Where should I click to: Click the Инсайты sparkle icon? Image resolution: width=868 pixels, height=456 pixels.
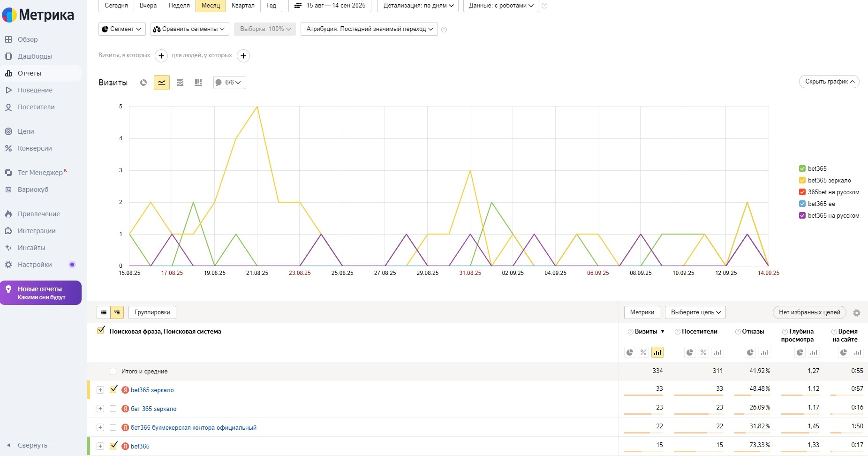click(x=8, y=248)
